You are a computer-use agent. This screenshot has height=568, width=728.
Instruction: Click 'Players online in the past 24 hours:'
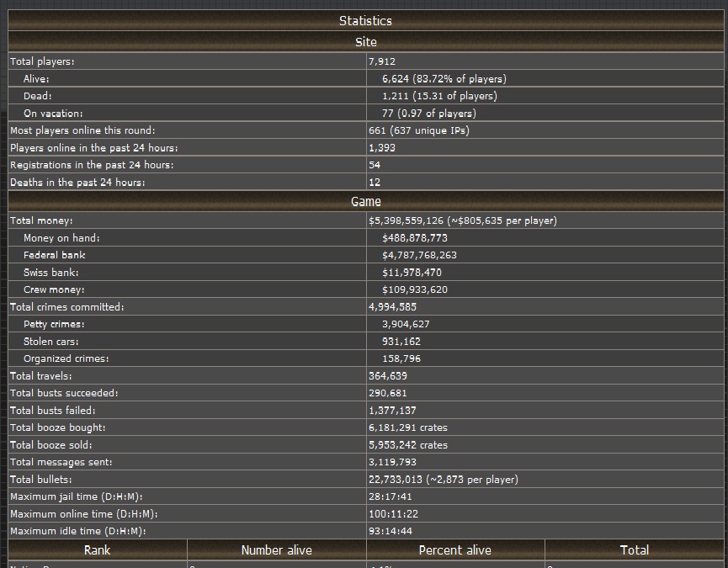click(94, 147)
